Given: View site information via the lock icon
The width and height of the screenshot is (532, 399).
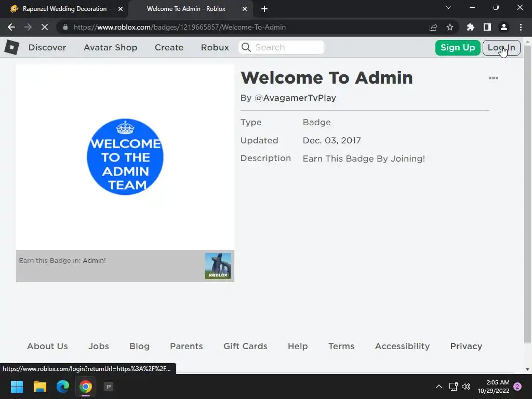Looking at the screenshot, I should click(65, 27).
